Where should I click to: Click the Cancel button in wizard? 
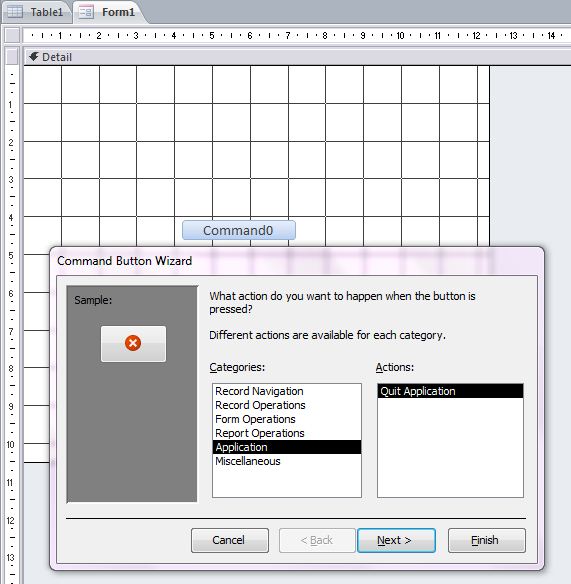229,540
